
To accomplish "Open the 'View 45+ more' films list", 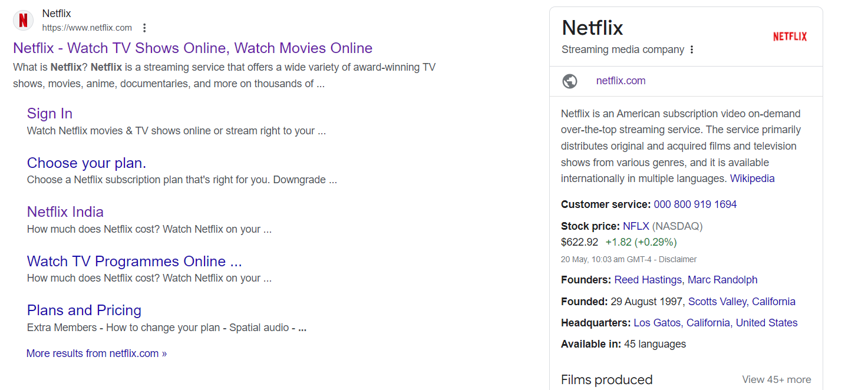I will [777, 379].
